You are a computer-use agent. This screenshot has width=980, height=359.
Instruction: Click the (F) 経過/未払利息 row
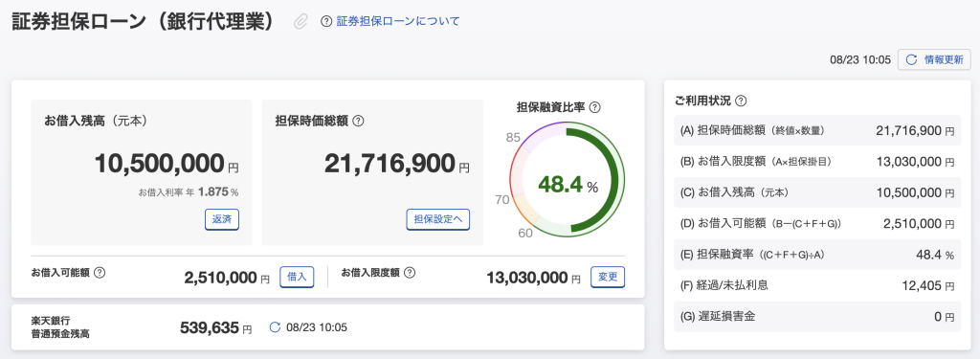[x=817, y=286]
